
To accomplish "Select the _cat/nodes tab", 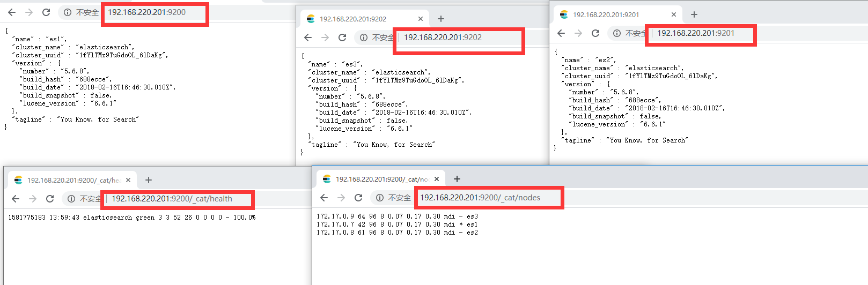I will click(x=382, y=179).
